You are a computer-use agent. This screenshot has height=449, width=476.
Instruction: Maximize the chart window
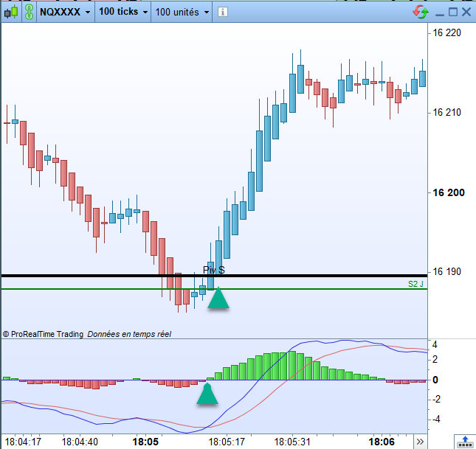453,12
